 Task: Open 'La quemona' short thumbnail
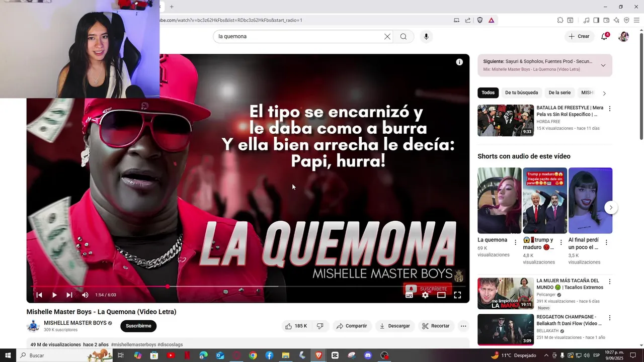[x=500, y=201]
